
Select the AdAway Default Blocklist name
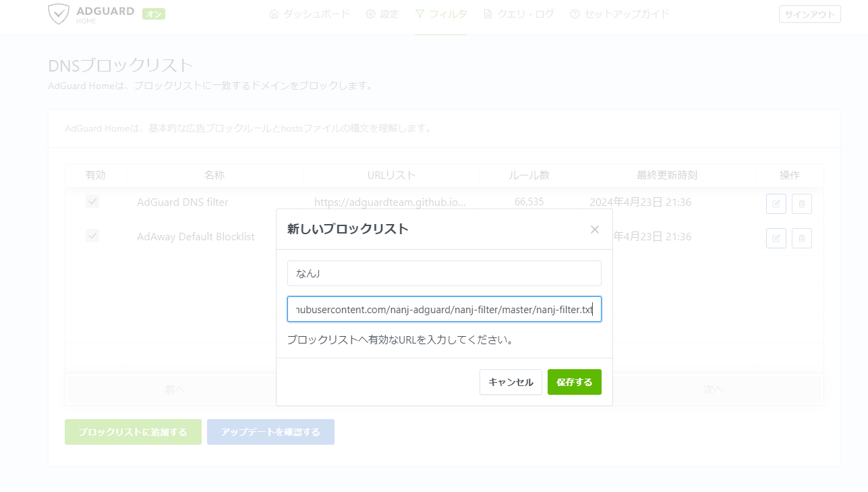click(196, 237)
